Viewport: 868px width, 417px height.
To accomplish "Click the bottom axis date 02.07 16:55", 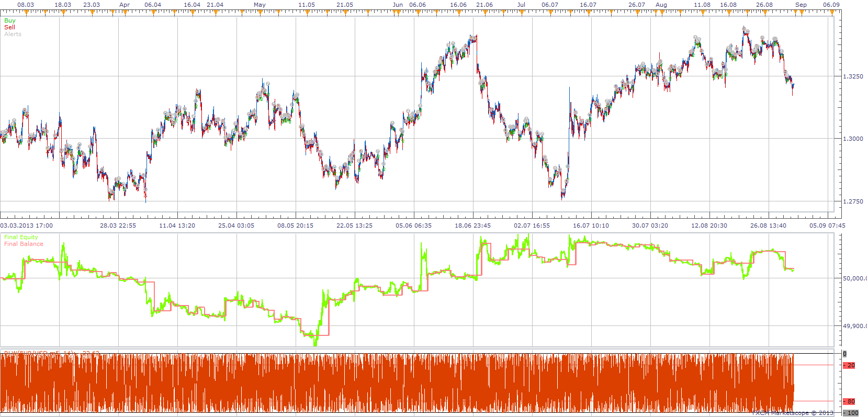I will tap(532, 226).
